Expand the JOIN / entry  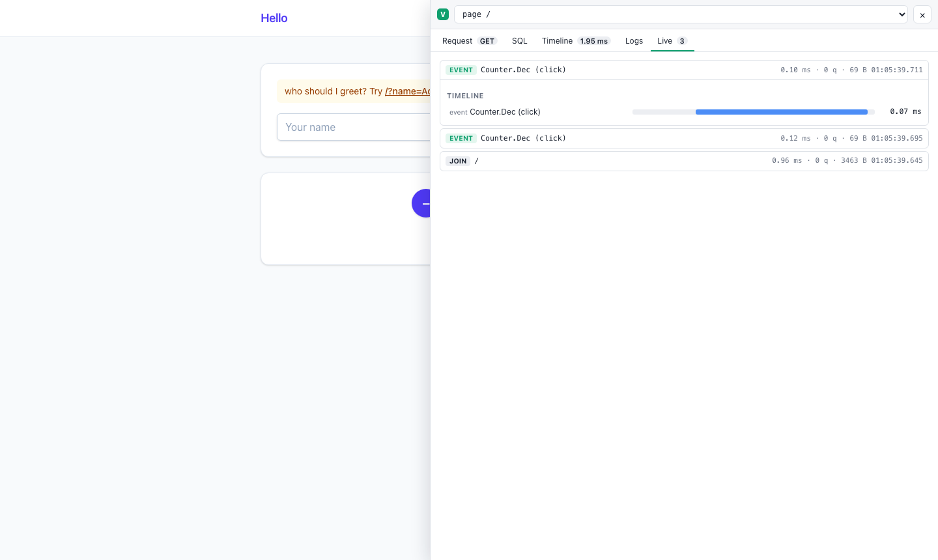(x=684, y=161)
